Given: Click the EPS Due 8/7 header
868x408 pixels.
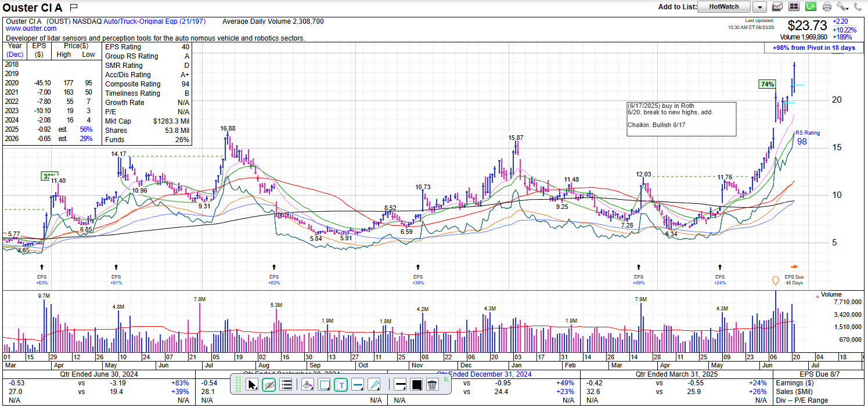Looking at the screenshot, I should 820,375.
